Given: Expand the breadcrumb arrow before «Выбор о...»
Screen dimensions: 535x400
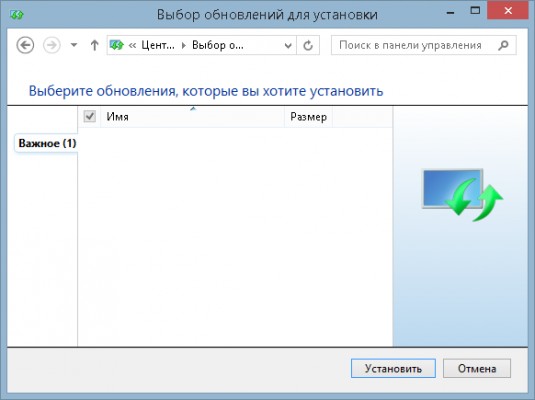Looking at the screenshot, I should point(184,45).
